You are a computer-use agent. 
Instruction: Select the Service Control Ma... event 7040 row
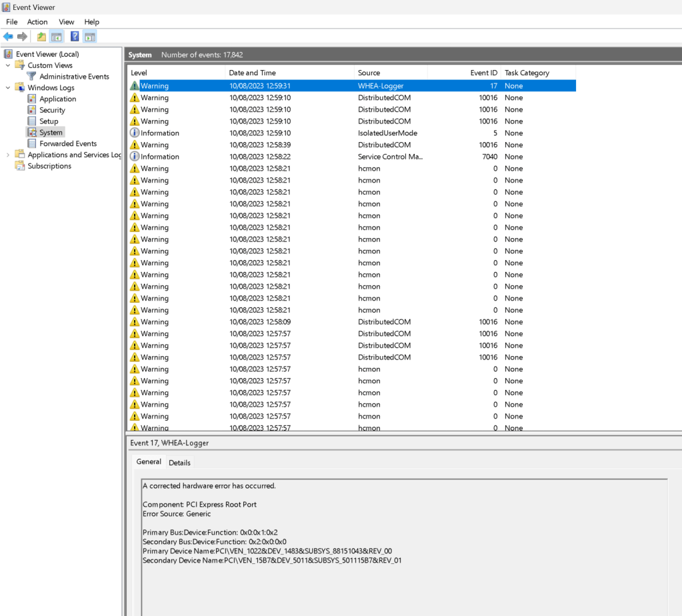tap(352, 156)
